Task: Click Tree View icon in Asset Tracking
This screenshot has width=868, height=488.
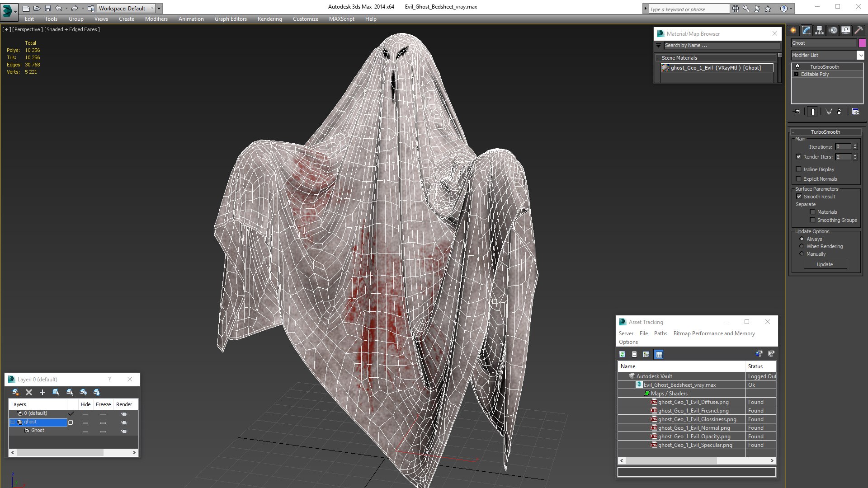Action: 646,354
